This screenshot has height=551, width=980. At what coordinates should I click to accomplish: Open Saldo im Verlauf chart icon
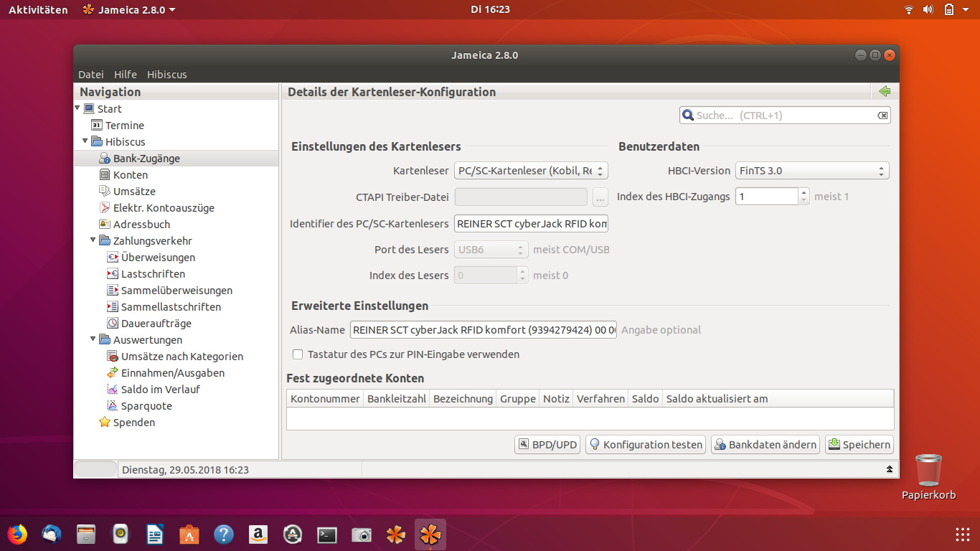click(113, 390)
